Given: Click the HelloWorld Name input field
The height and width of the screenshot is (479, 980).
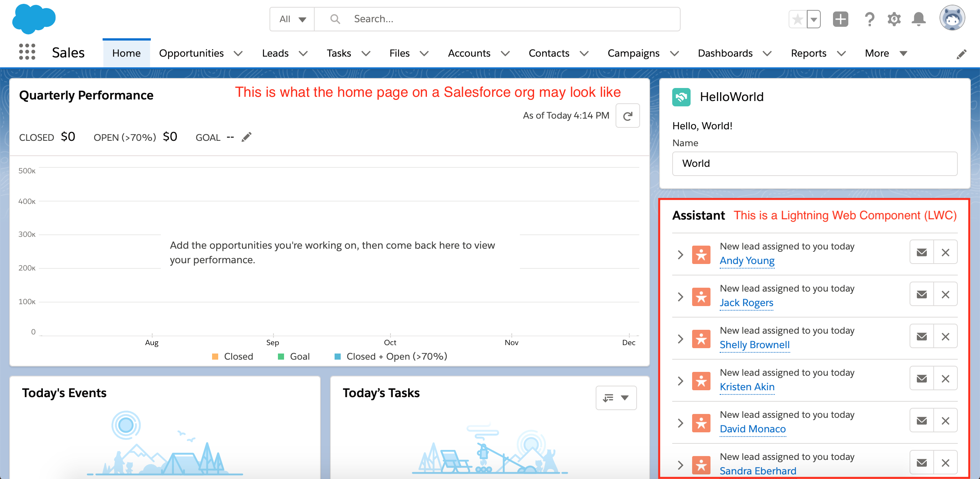Looking at the screenshot, I should [815, 164].
